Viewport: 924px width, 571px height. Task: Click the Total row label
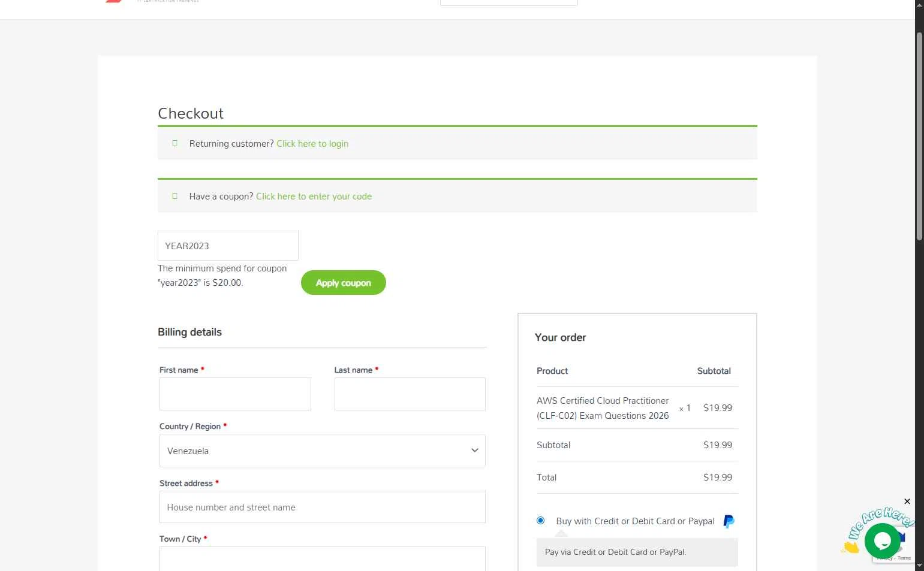tap(546, 478)
